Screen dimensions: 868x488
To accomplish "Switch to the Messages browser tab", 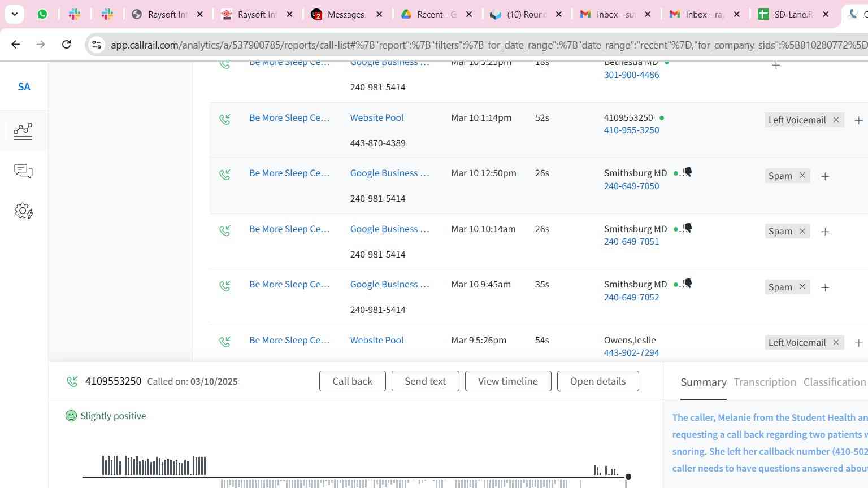I will pyautogui.click(x=346, y=14).
